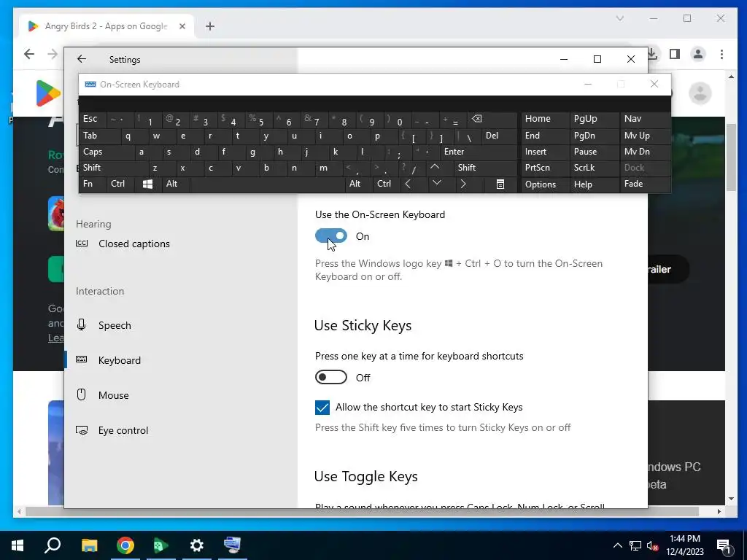Show hidden system tray icons
The image size is (747, 560).
[x=617, y=545]
